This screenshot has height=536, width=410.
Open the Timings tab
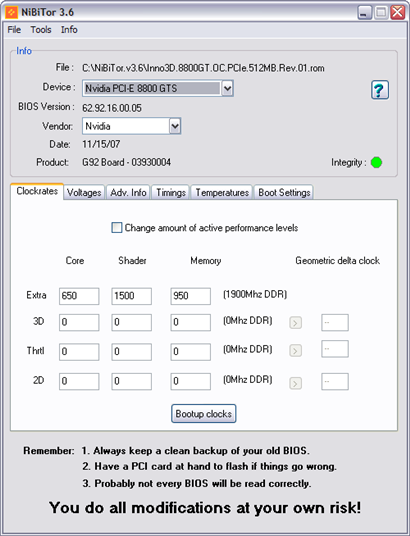pos(171,192)
